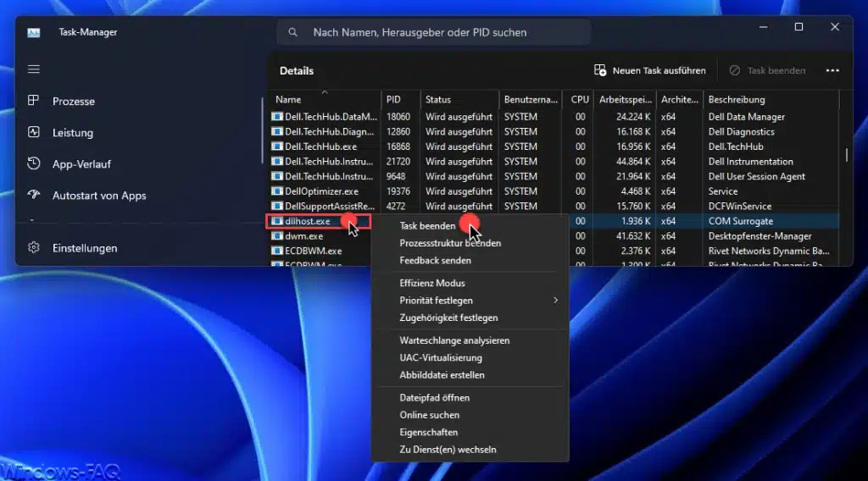Select Zugehörigkeit festlegen menu entry

pyautogui.click(x=448, y=318)
